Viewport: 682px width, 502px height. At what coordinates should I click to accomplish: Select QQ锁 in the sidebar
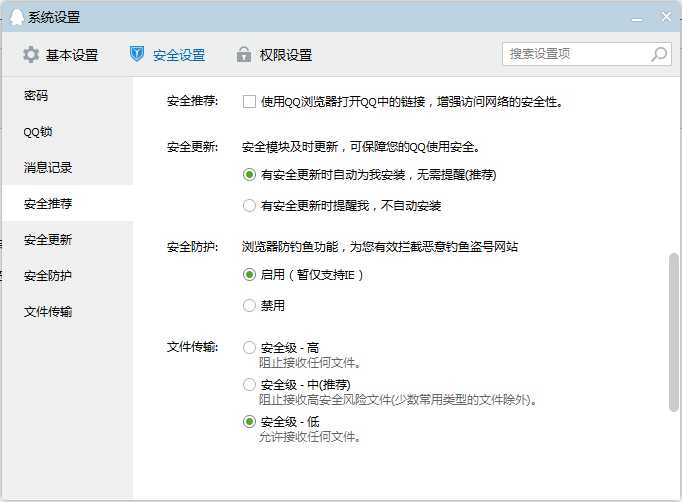[x=67, y=131]
